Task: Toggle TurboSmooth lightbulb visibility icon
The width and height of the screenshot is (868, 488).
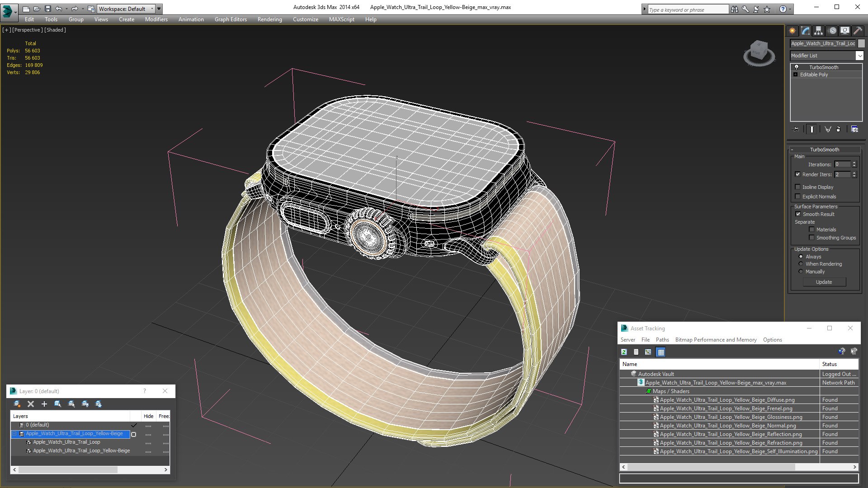Action: (797, 67)
